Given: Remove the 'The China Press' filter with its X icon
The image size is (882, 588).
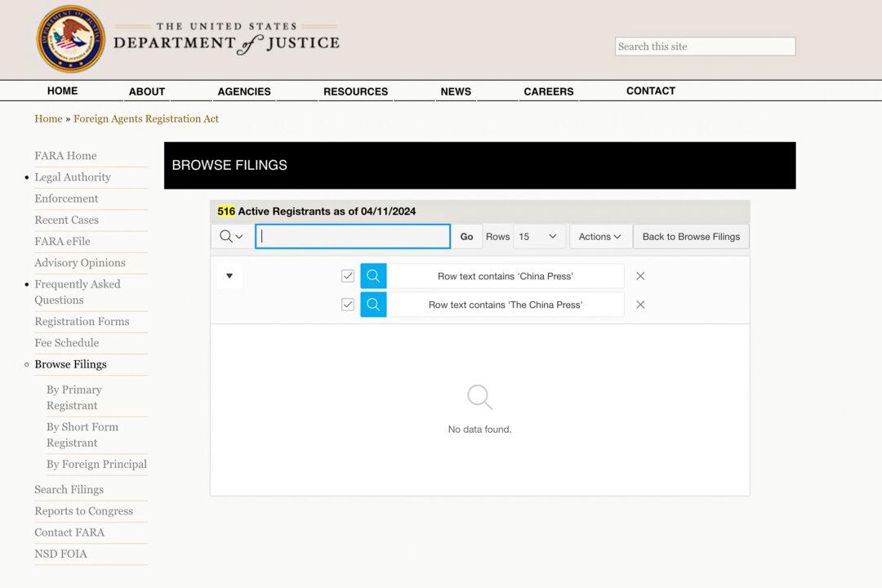Looking at the screenshot, I should pyautogui.click(x=640, y=304).
